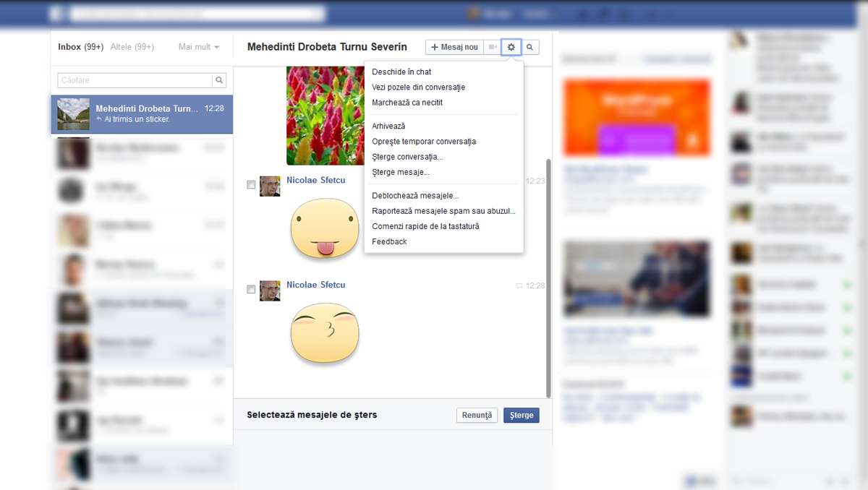Click the Mesaj nou button
Viewport: 868px width, 490px height.
(x=454, y=47)
